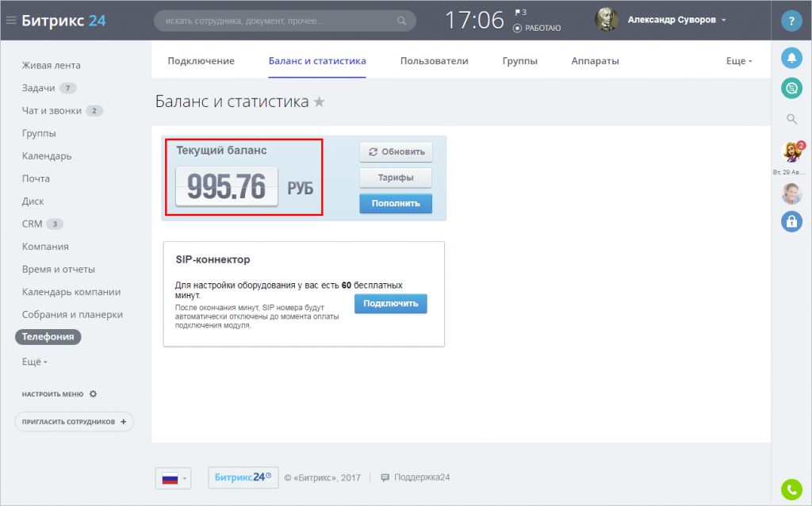Click the Битрикс 24 header logo
This screenshot has width=812, height=506.
pos(63,21)
